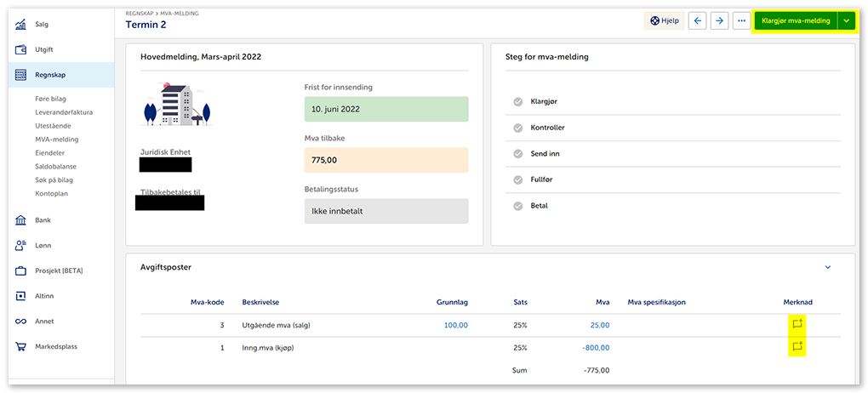Viewport: 868px width, 393px height.
Task: Click the Prosjekt briefcase icon
Action: coord(21,271)
